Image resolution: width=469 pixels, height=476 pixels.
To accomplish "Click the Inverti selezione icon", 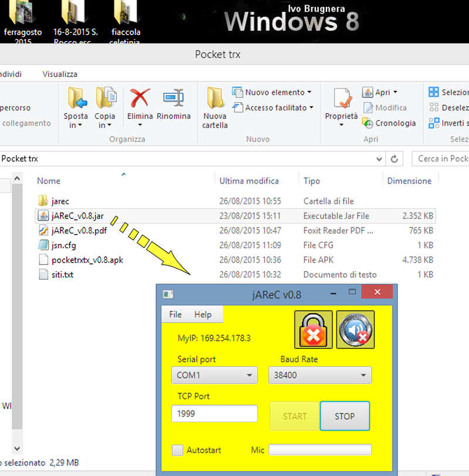I will [434, 123].
